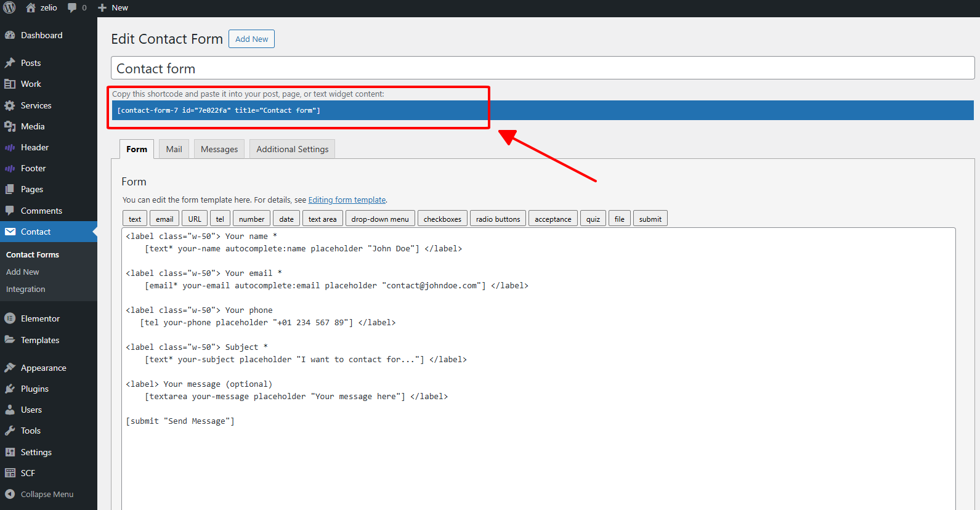Click the Collapse Menu label
The height and width of the screenshot is (510, 980).
(47, 494)
